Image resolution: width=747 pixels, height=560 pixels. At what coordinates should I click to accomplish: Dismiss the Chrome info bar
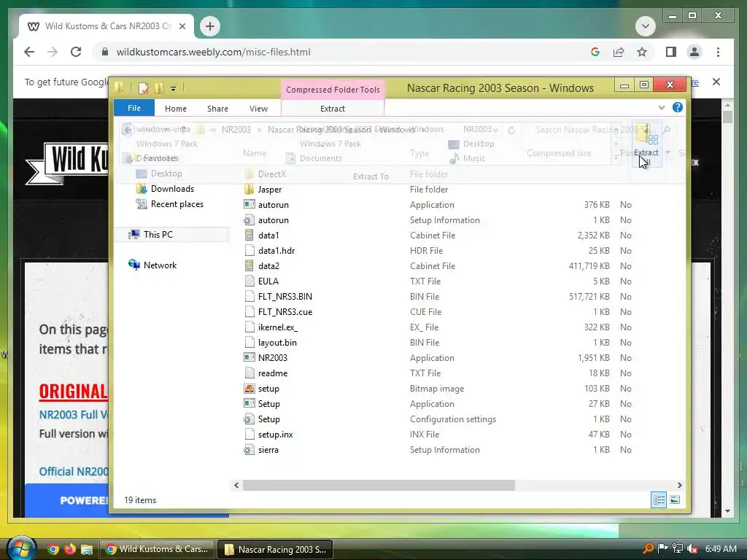click(x=716, y=82)
